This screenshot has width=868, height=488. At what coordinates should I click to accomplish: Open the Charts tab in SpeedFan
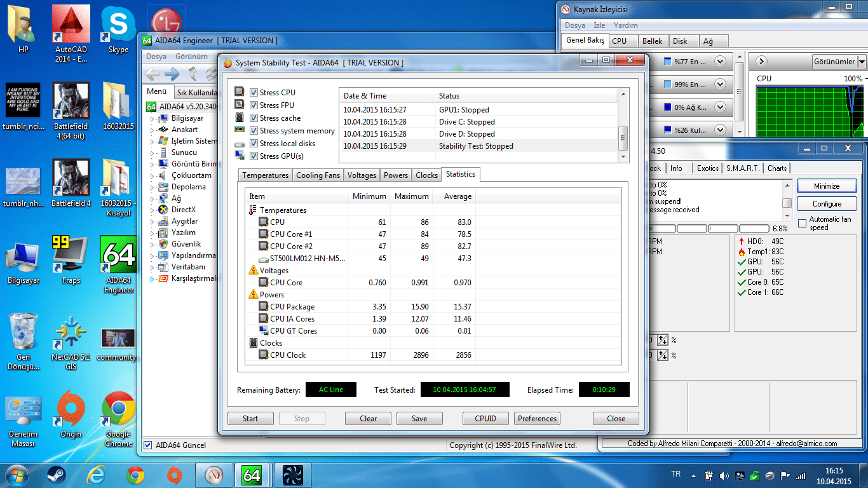point(777,168)
